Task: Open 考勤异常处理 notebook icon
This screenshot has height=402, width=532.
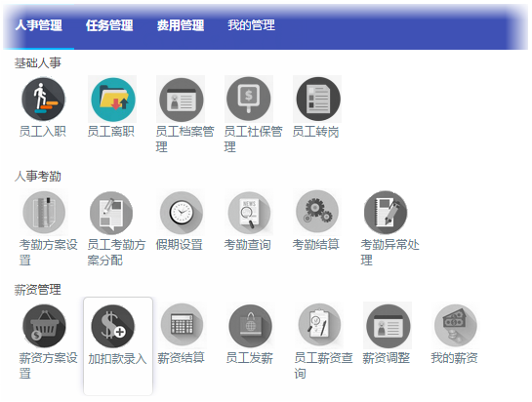Action: pyautogui.click(x=386, y=213)
